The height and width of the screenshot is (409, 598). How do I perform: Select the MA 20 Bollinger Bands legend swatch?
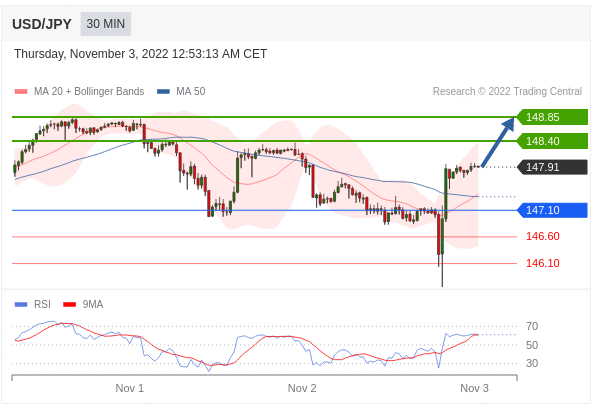coord(21,92)
